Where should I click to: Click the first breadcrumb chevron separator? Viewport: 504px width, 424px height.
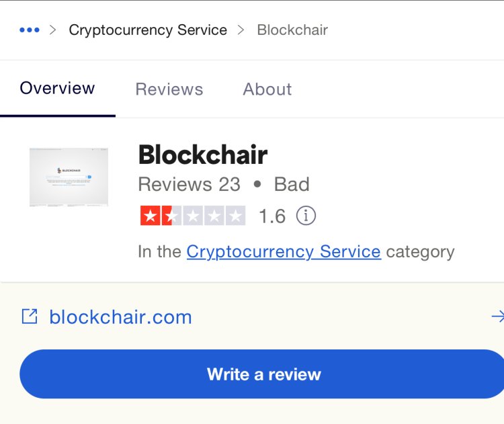pos(53,30)
